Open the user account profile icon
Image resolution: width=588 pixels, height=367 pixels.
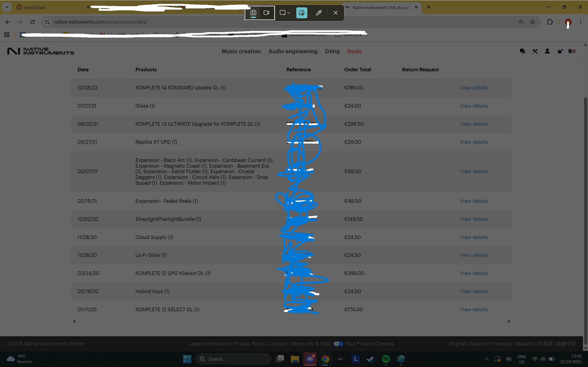pyautogui.click(x=547, y=51)
